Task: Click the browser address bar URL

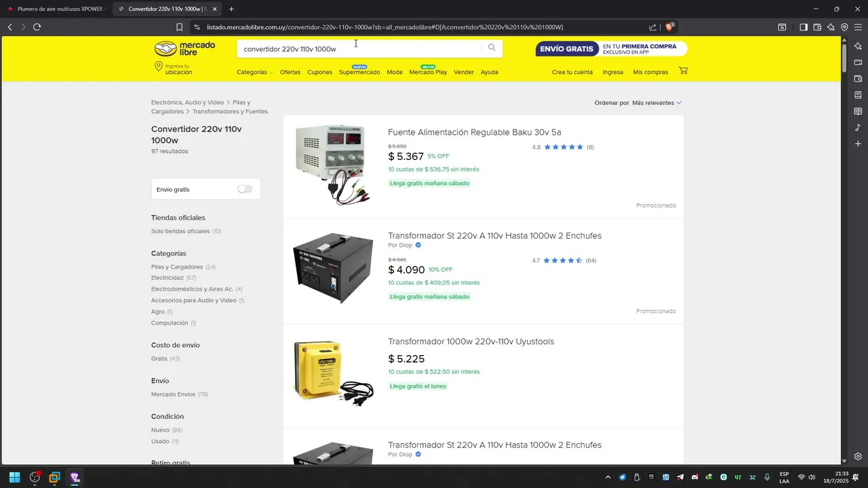Action: tap(384, 27)
